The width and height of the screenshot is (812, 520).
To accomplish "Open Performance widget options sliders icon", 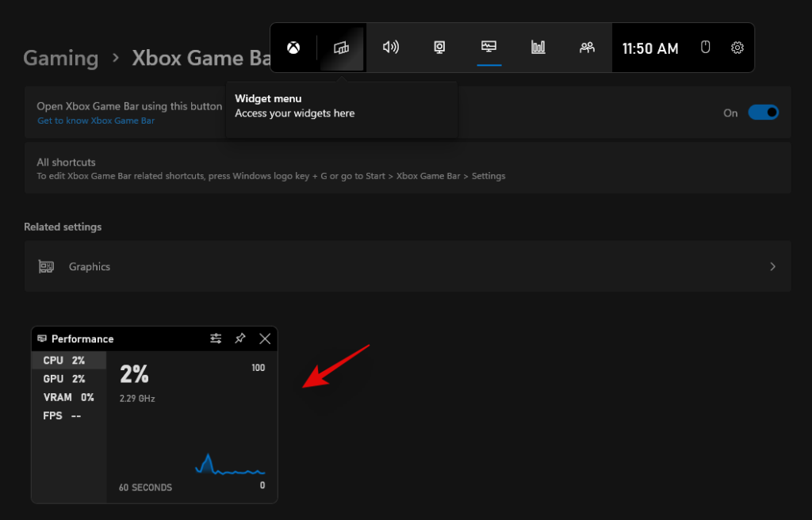I will pos(216,338).
